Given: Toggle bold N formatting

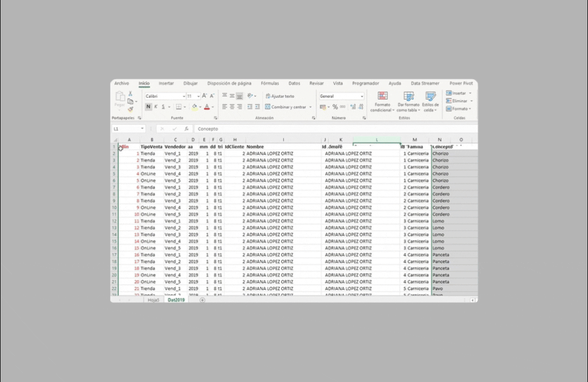Looking at the screenshot, I should tap(148, 107).
